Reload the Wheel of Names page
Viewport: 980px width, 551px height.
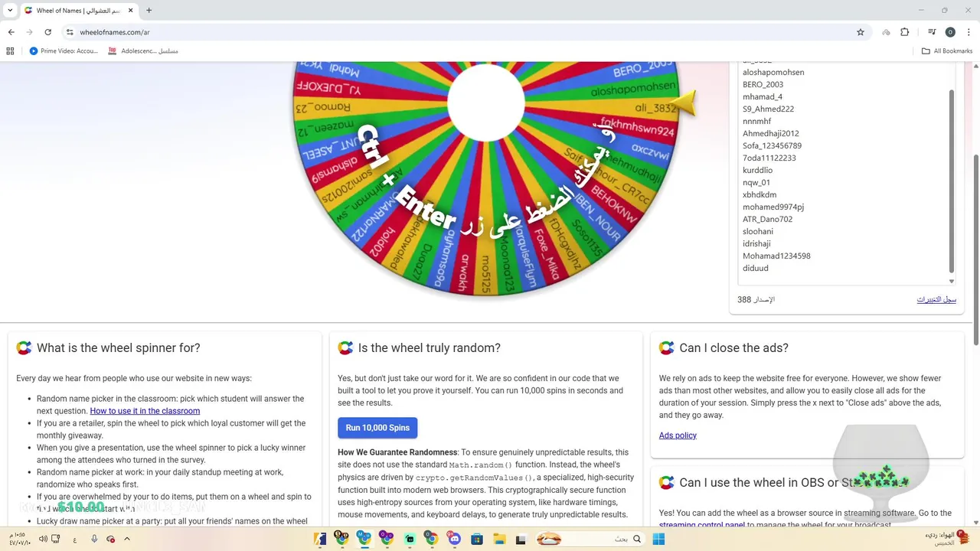47,32
